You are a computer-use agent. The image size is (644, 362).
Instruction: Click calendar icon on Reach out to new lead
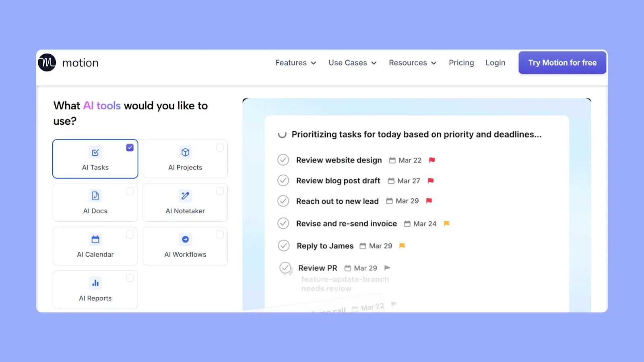click(389, 201)
